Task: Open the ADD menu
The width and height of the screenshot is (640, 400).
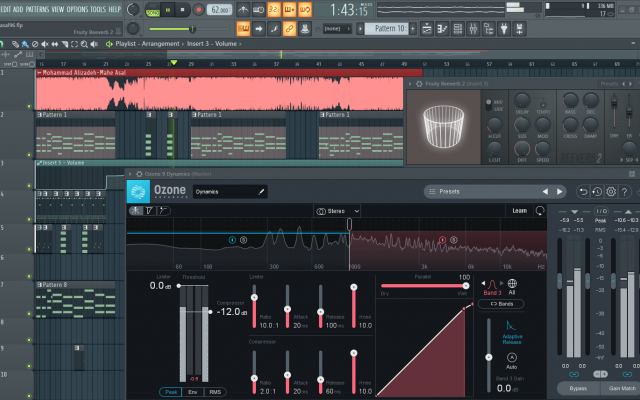Action: click(x=18, y=9)
